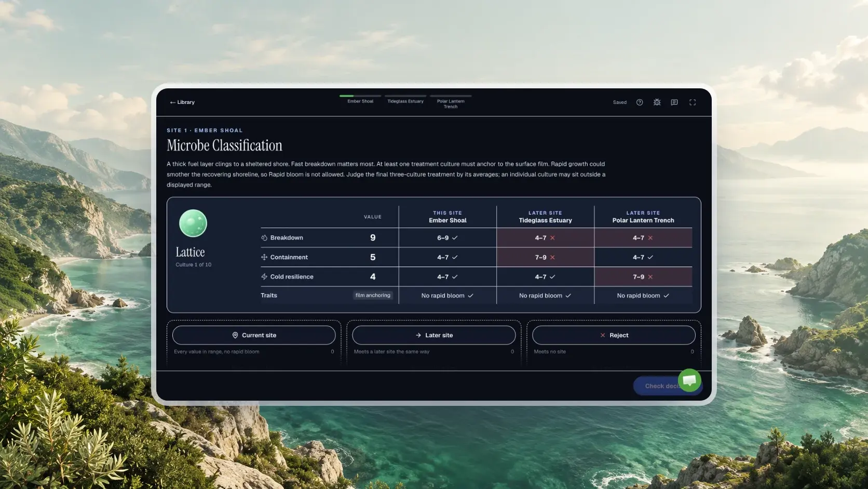Click the Ember Shoal progress bar
The image size is (868, 489).
tap(360, 96)
